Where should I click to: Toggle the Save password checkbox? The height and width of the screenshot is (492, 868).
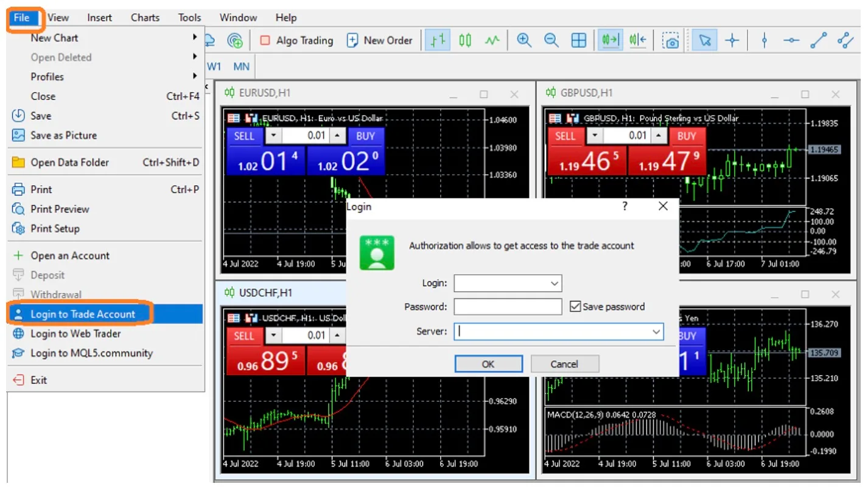pyautogui.click(x=575, y=307)
